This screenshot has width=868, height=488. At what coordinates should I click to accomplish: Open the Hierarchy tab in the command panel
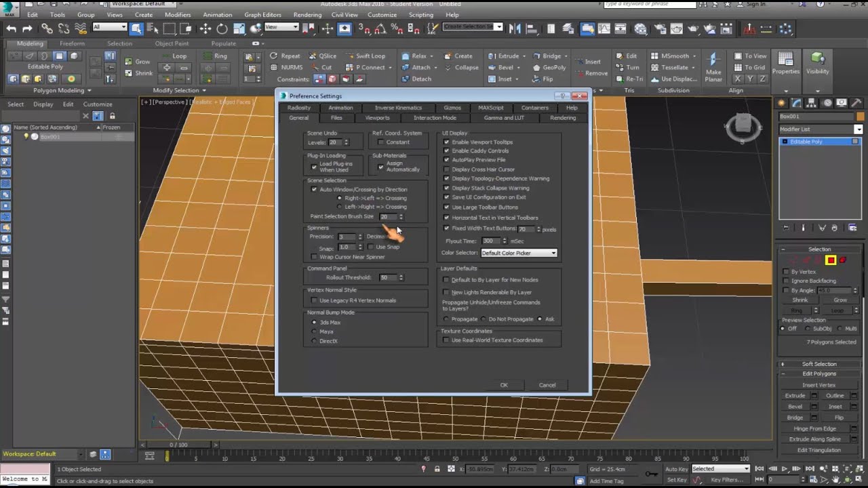pos(811,103)
